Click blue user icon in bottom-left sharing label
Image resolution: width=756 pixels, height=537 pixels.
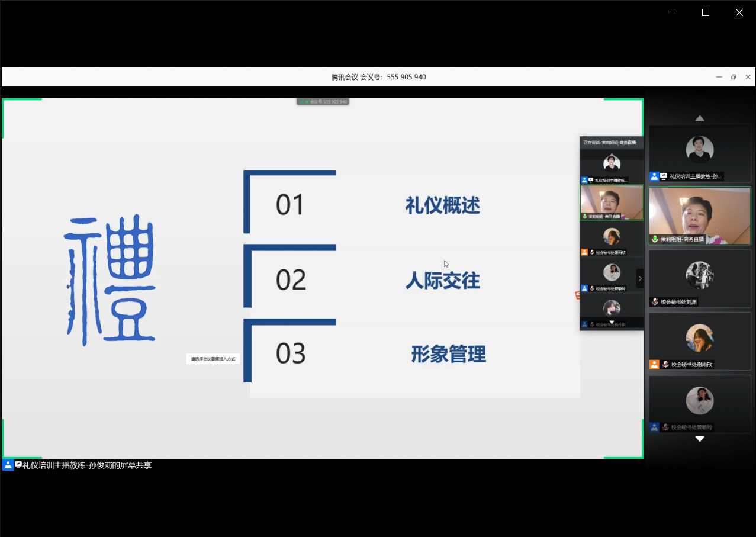8,465
